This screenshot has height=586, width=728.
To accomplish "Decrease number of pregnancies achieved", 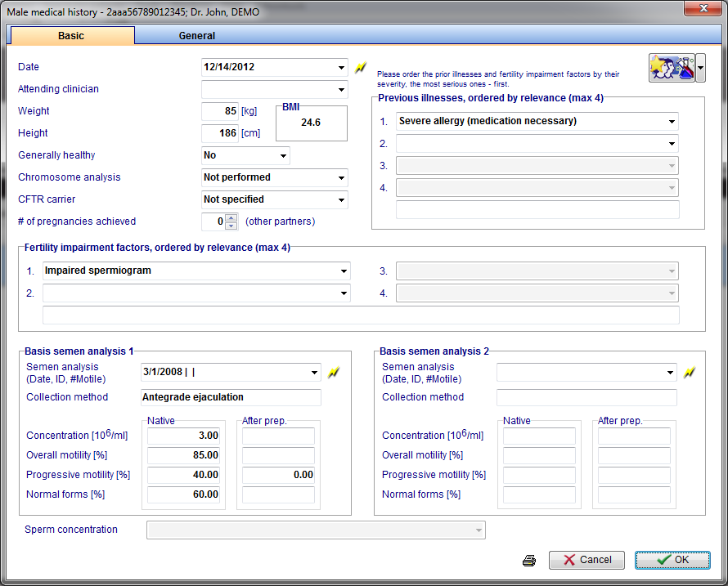I will (231, 226).
